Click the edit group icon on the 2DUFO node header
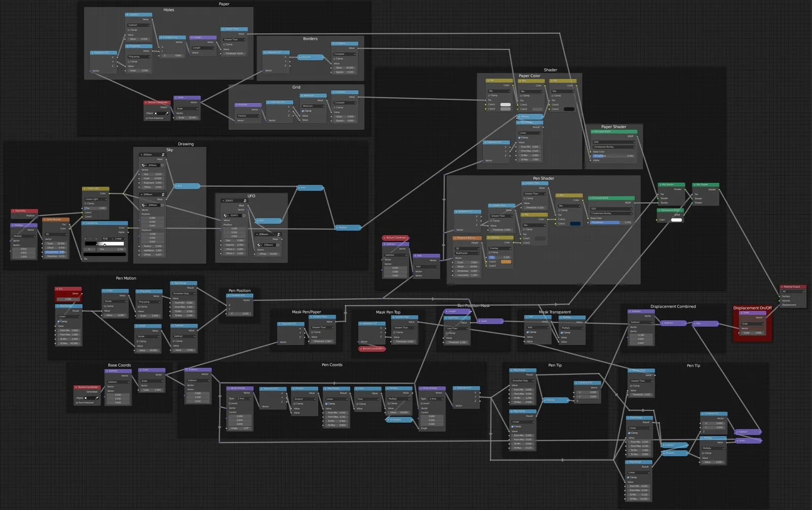 (245, 201)
